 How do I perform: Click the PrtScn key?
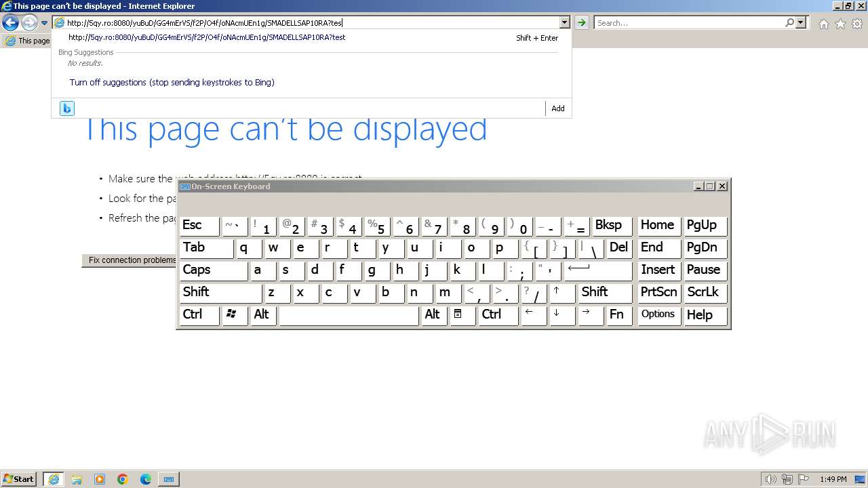pyautogui.click(x=659, y=293)
